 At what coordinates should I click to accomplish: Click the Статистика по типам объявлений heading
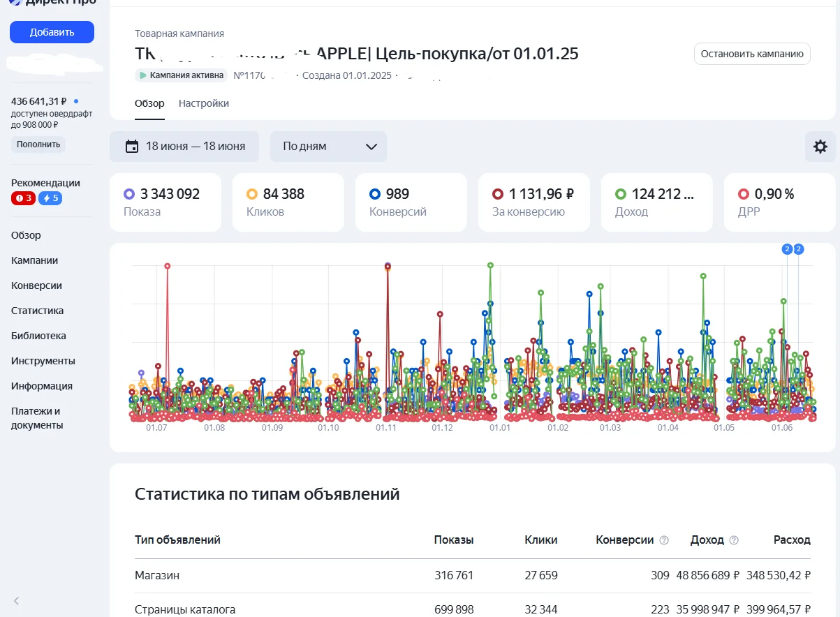tap(267, 495)
